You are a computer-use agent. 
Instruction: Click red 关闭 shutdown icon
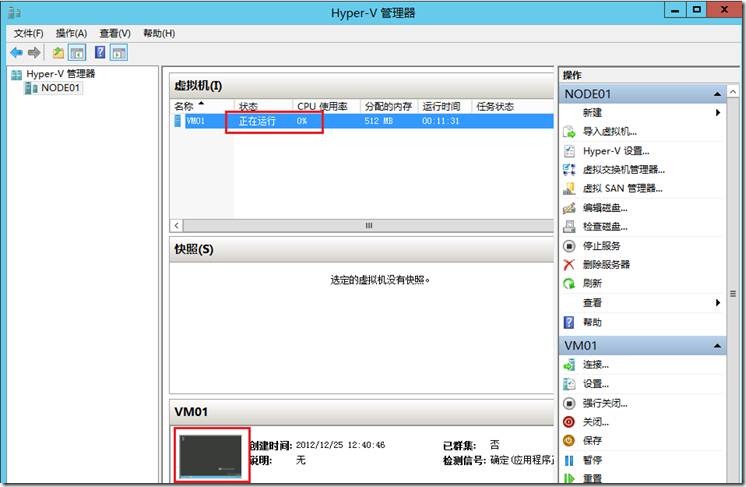point(569,422)
